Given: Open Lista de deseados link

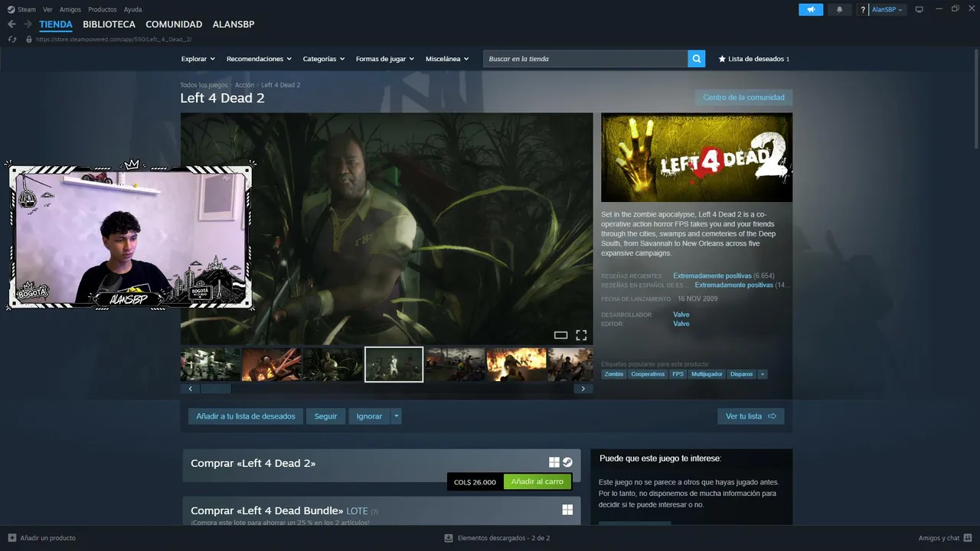Looking at the screenshot, I should click(753, 59).
